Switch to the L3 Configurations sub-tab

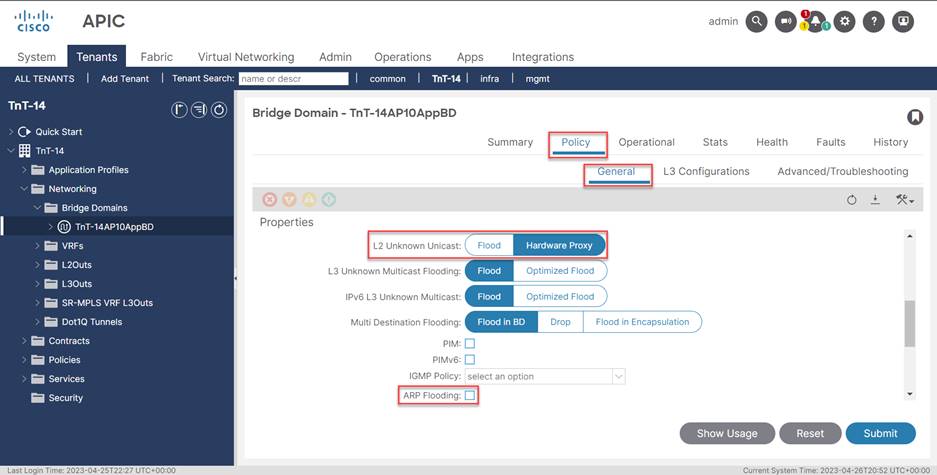pyautogui.click(x=706, y=171)
